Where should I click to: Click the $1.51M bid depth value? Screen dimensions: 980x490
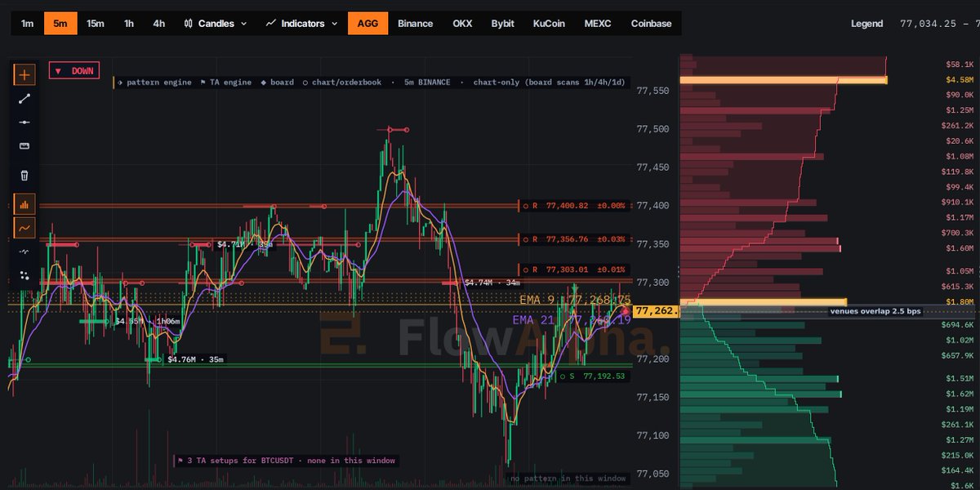[959, 379]
